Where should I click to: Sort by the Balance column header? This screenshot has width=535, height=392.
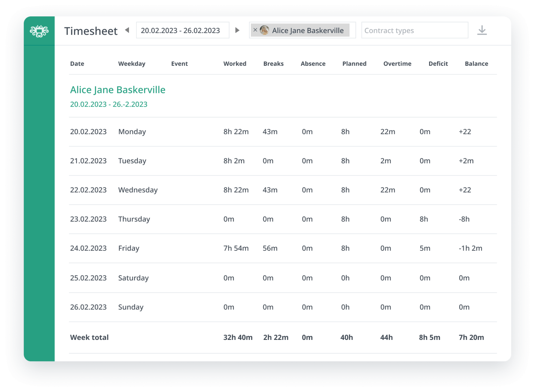click(x=477, y=64)
